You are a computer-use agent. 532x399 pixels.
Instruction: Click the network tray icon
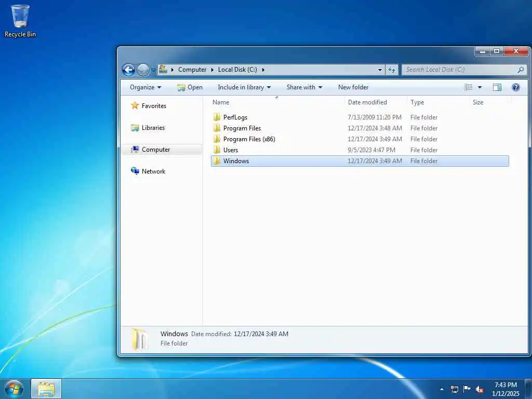point(454,389)
